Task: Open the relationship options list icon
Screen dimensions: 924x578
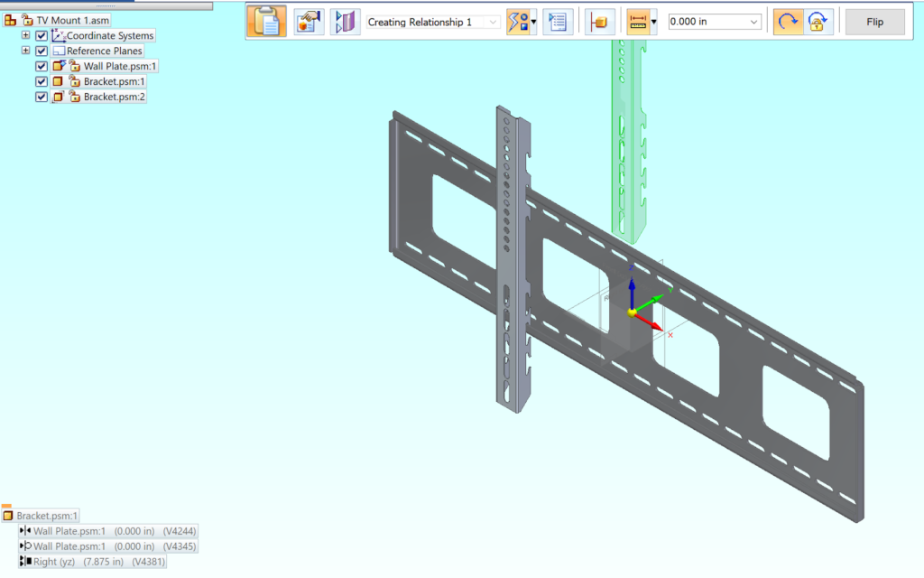Action: [558, 21]
